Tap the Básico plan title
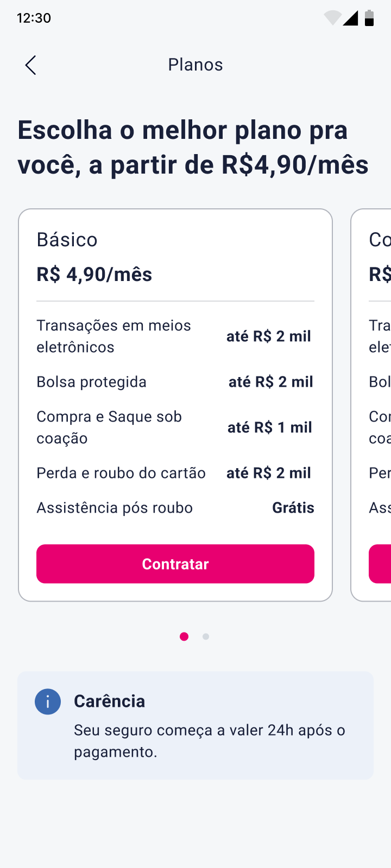391x868 pixels. point(67,240)
